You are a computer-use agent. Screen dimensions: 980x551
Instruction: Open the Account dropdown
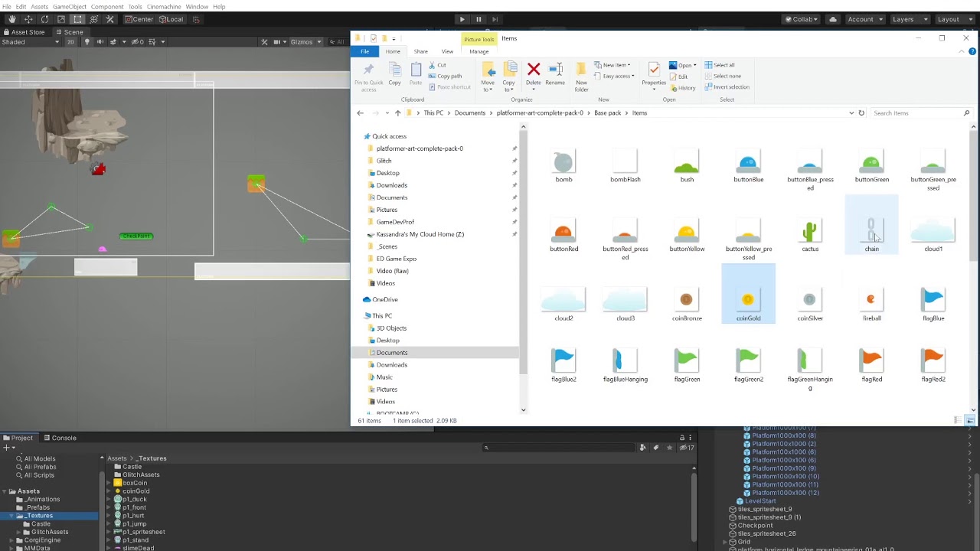tap(865, 19)
